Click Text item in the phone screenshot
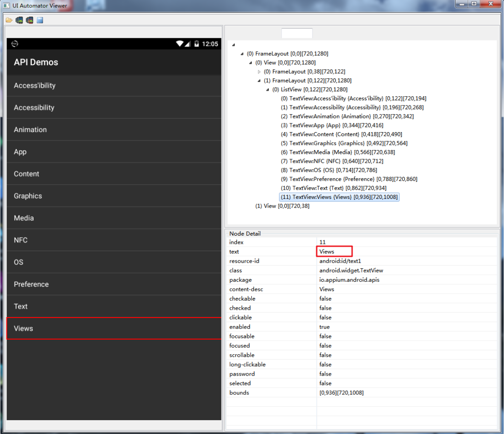 pos(114,307)
